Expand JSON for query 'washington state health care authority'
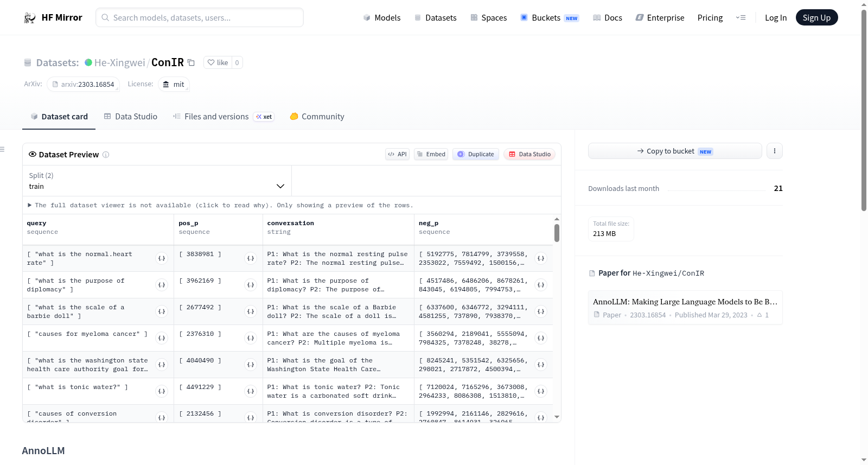Viewport: 868px width, 465px height. (x=162, y=365)
